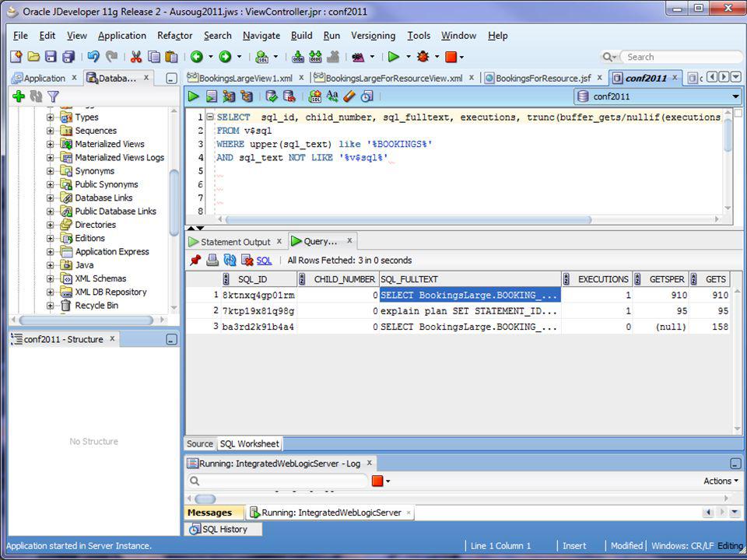Click the Copy icon in main toolbar
Viewport: 747px width, 560px height.
click(x=154, y=57)
